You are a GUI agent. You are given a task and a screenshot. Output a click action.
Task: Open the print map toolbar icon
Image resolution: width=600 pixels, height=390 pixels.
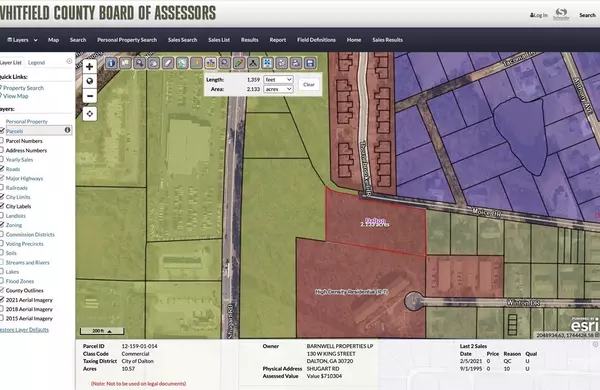pyautogui.click(x=296, y=63)
